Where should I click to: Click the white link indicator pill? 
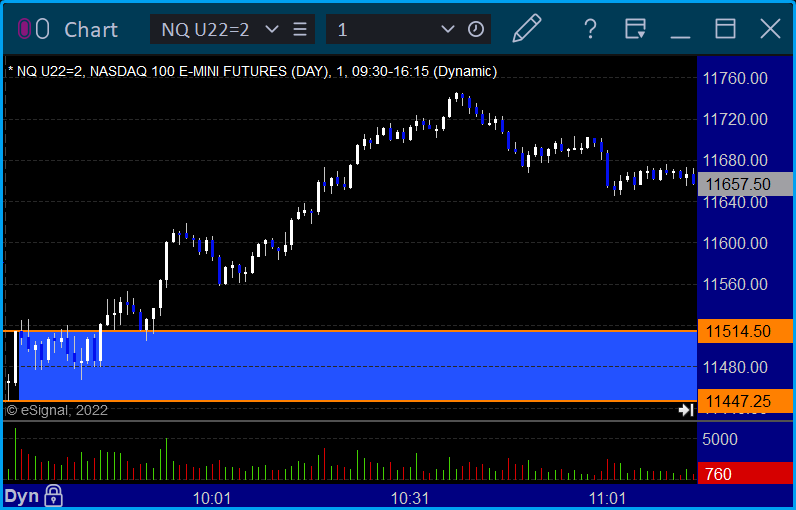pos(43,29)
